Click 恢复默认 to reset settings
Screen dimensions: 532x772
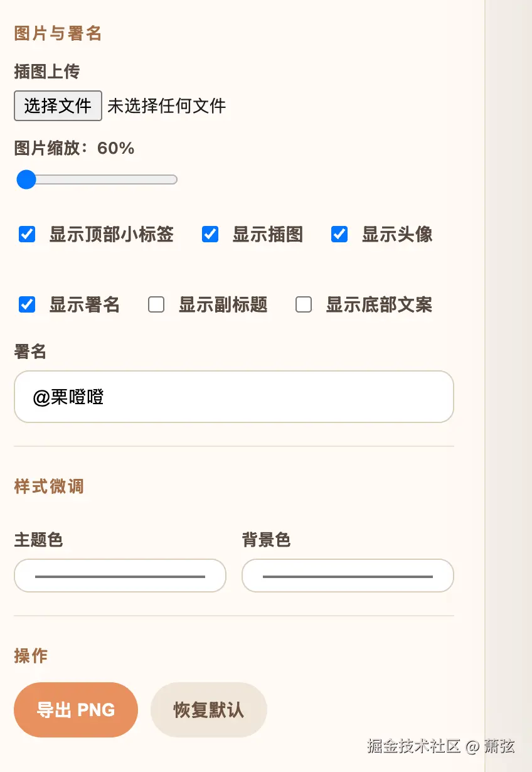point(208,709)
